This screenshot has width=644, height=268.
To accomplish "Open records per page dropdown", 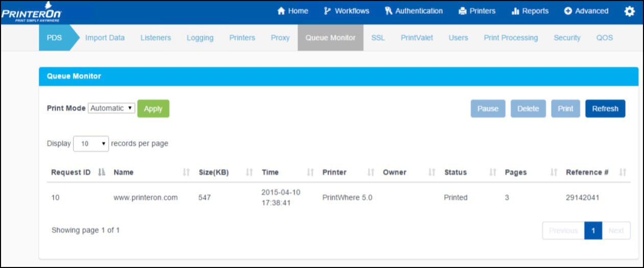I will (x=91, y=144).
